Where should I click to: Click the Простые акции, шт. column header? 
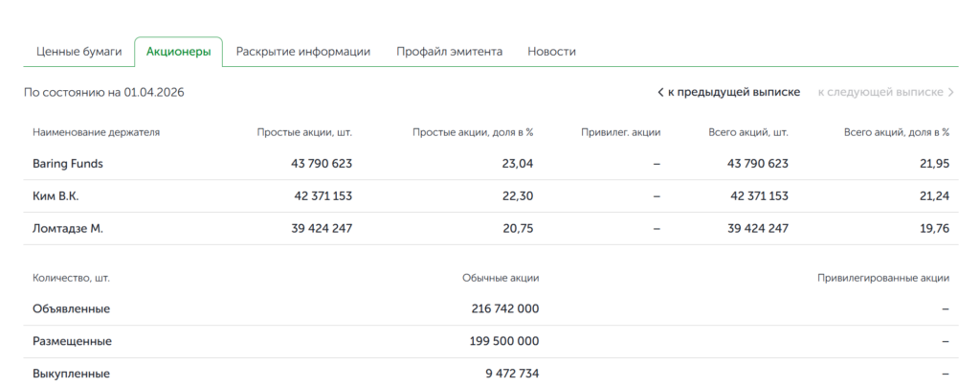click(304, 132)
